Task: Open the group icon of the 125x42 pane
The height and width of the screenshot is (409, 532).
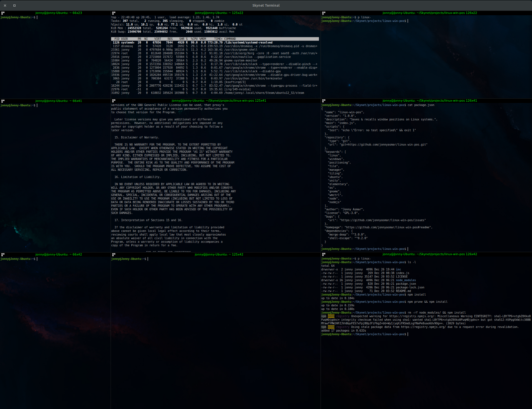Action: [114, 255]
